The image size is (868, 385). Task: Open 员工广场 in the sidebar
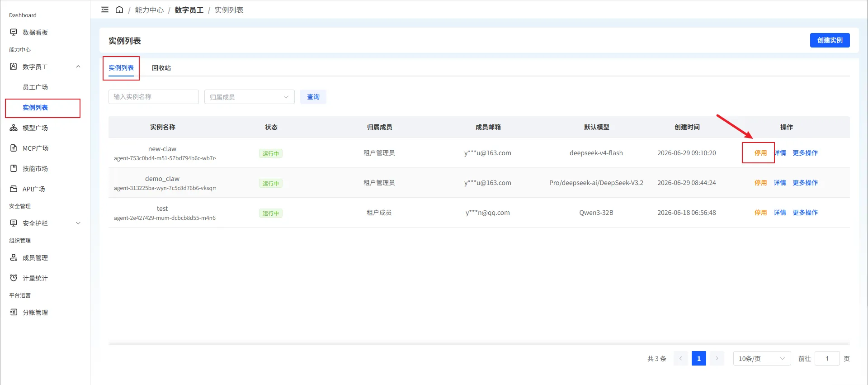35,87
